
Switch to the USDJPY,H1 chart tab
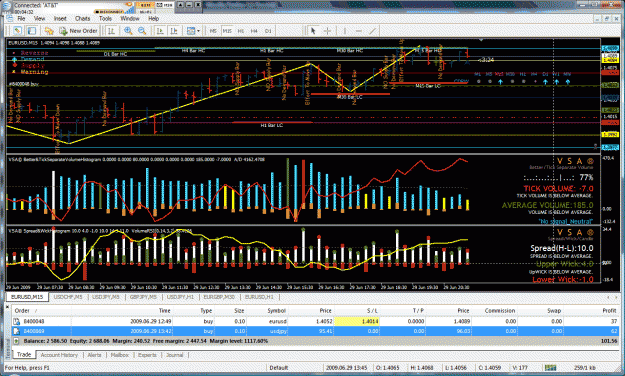(180, 297)
